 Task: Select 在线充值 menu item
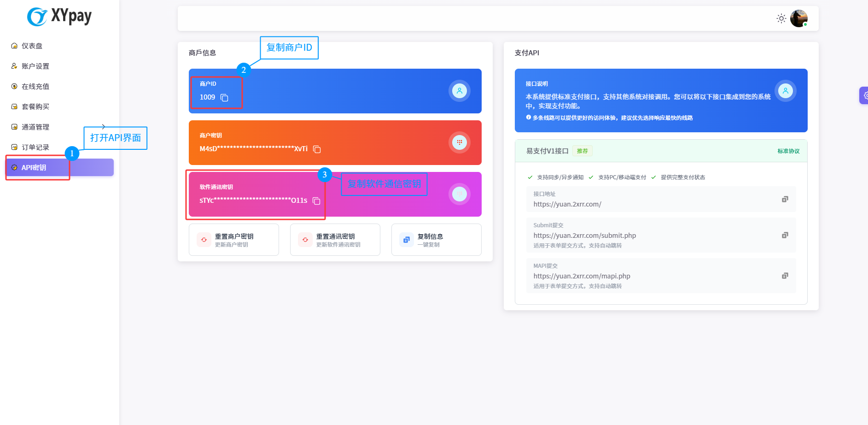point(35,87)
